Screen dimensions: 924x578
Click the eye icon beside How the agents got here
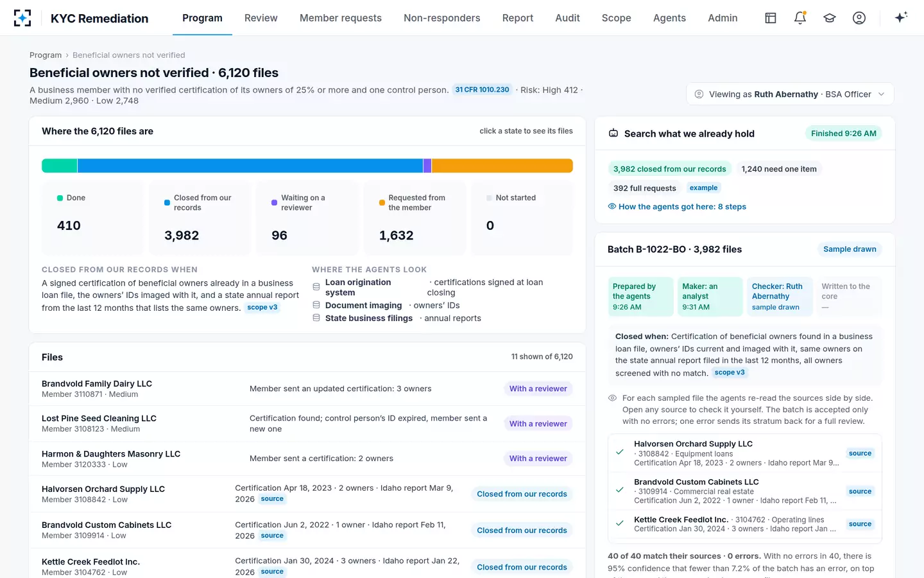click(612, 207)
